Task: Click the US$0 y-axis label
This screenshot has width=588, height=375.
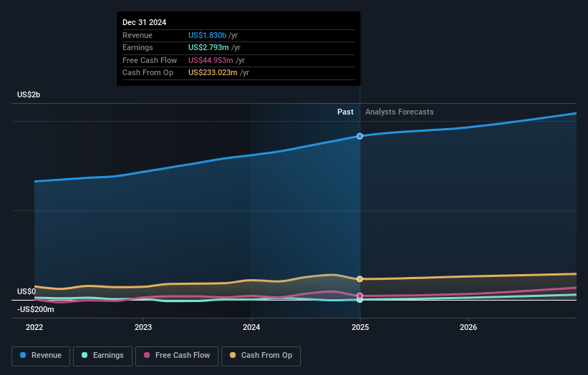Action: click(x=26, y=291)
